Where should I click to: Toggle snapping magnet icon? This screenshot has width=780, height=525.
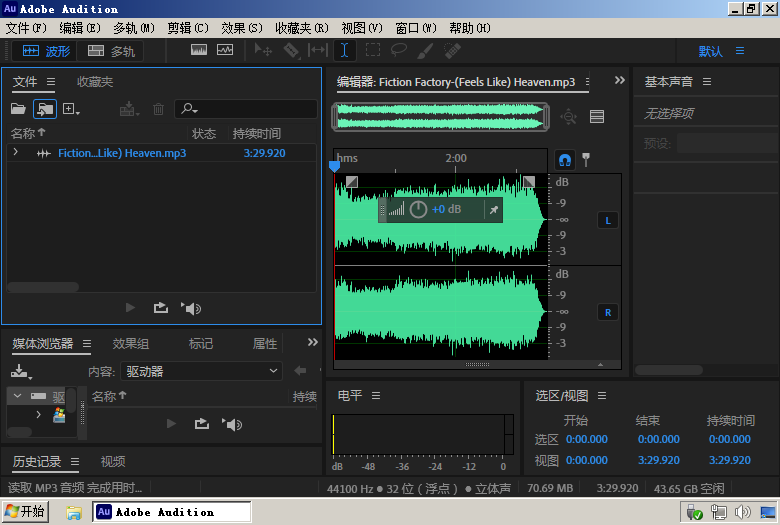pyautogui.click(x=565, y=160)
